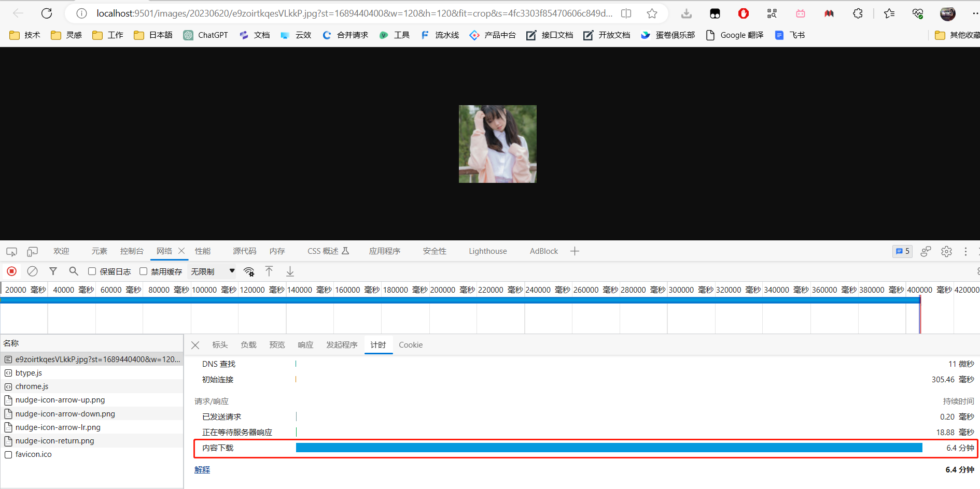The image size is (980, 489).
Task: Click the 解释 link
Action: (x=202, y=469)
